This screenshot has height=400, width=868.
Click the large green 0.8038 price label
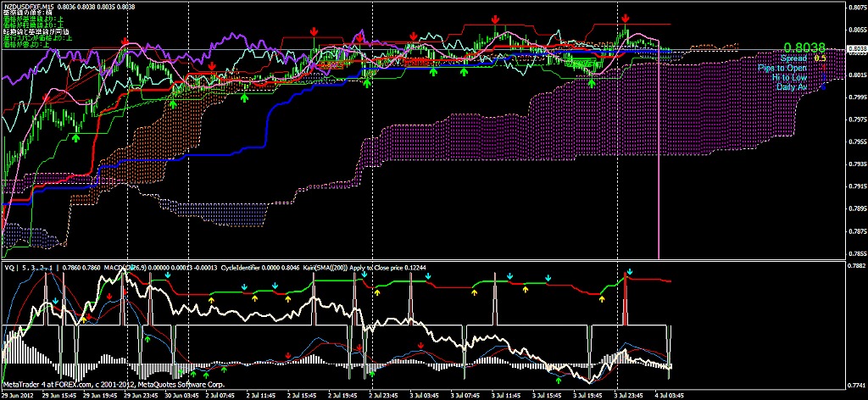[804, 48]
